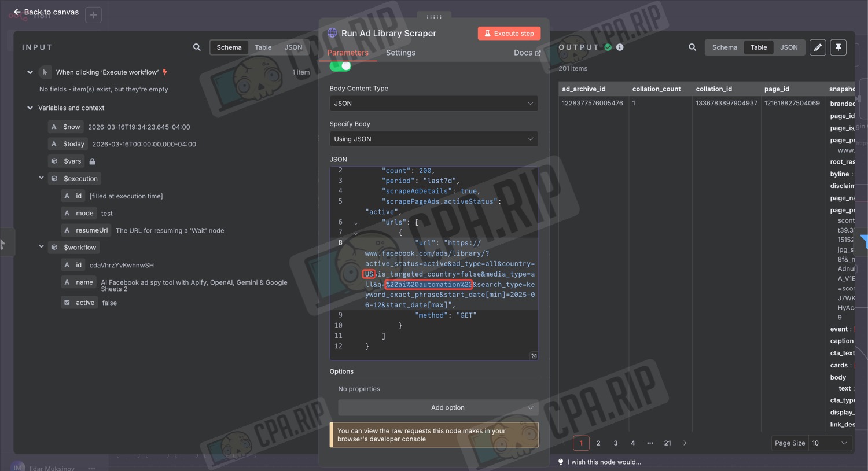Toggle the green switch under Parameters

340,66
